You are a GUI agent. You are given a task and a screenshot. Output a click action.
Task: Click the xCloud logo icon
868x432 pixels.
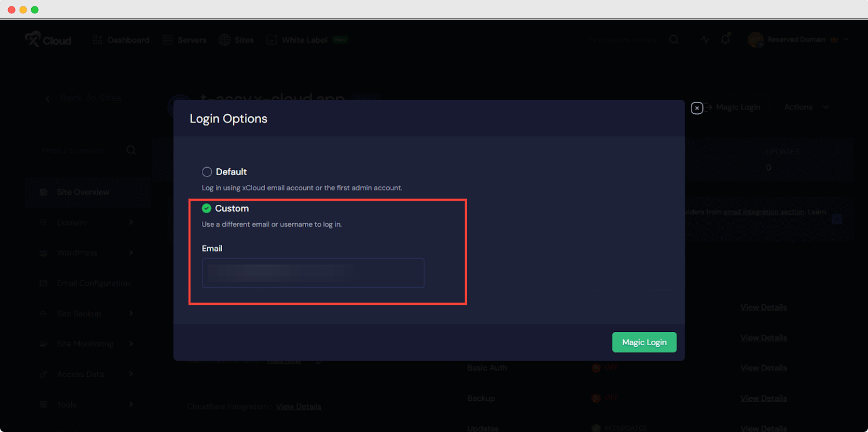(32, 40)
